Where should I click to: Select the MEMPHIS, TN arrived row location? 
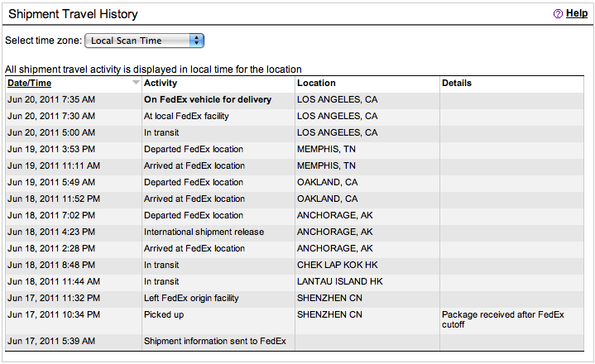[326, 165]
